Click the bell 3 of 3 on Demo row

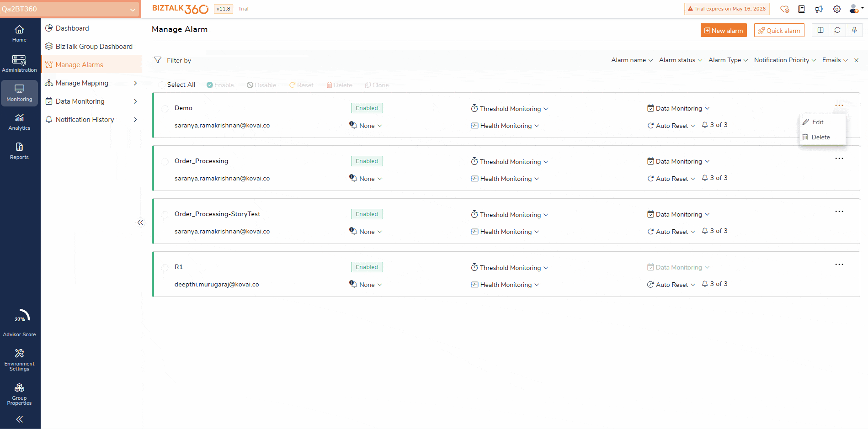point(715,125)
